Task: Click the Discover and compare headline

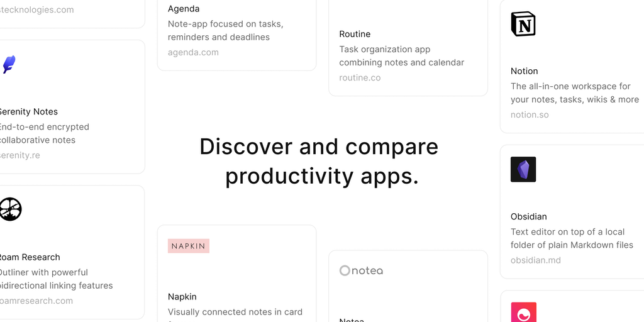Action: coord(319,162)
